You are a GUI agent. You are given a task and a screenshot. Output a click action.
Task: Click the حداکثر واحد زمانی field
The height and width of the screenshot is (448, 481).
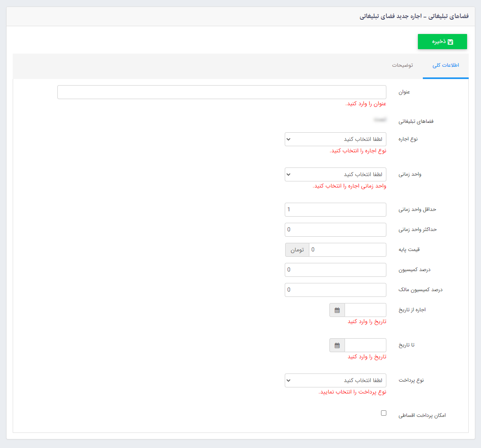(x=335, y=229)
